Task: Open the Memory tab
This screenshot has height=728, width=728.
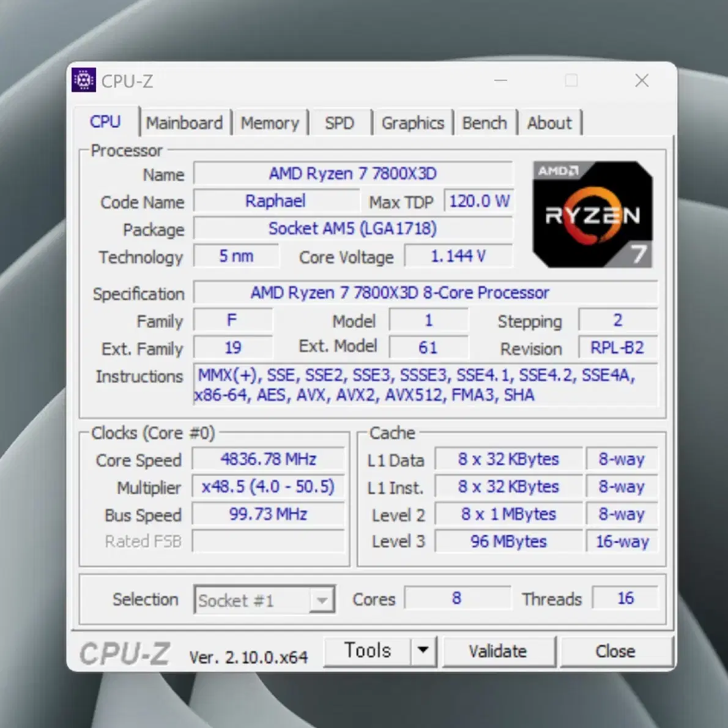Action: (270, 123)
